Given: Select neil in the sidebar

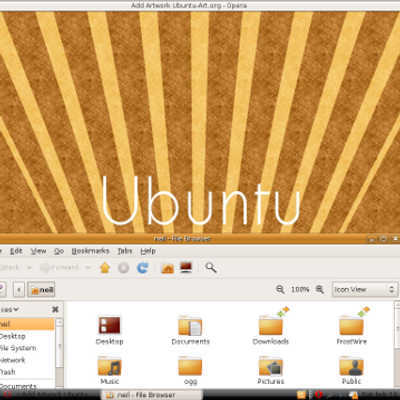Looking at the screenshot, I should pos(27,324).
